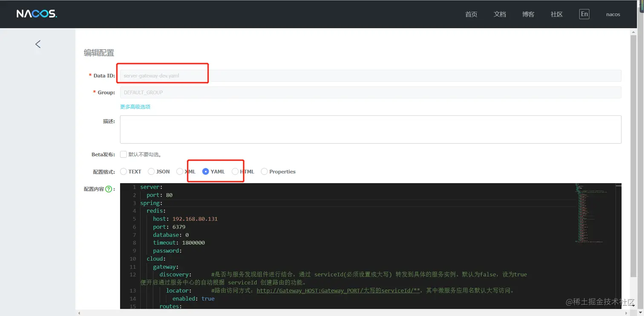Select the YAML format radio button
The image size is (644, 316).
[206, 172]
